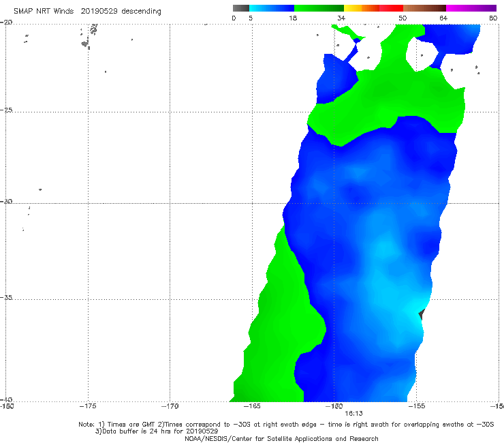Viewport: 504px width, 443px height.
Task: Click the NOAA/NESDIS credit line
Action: click(x=281, y=438)
